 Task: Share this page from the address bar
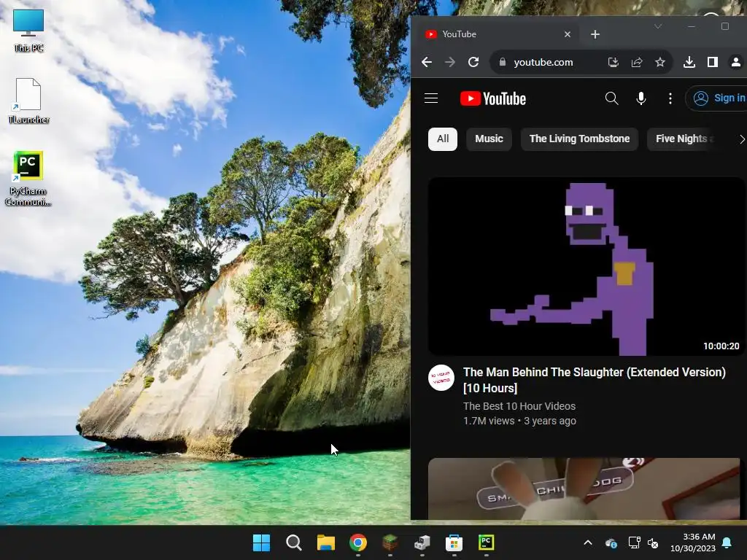click(636, 63)
